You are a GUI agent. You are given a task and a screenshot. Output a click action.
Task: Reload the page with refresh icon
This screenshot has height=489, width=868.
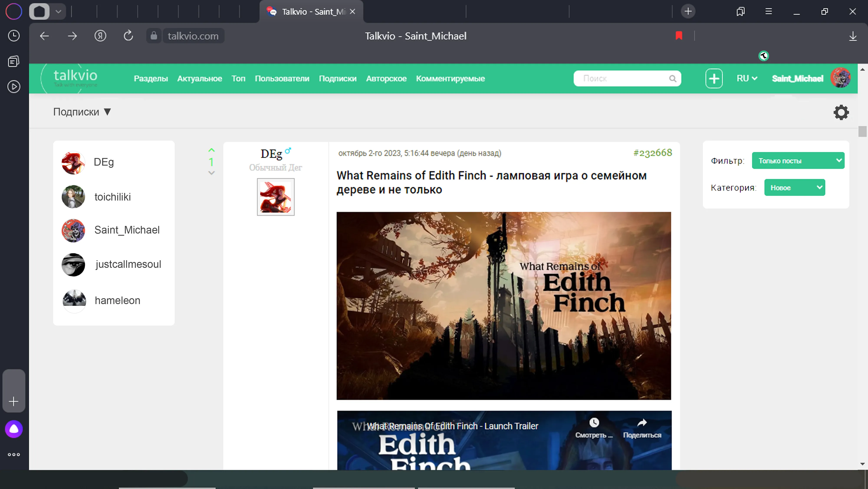tap(128, 36)
